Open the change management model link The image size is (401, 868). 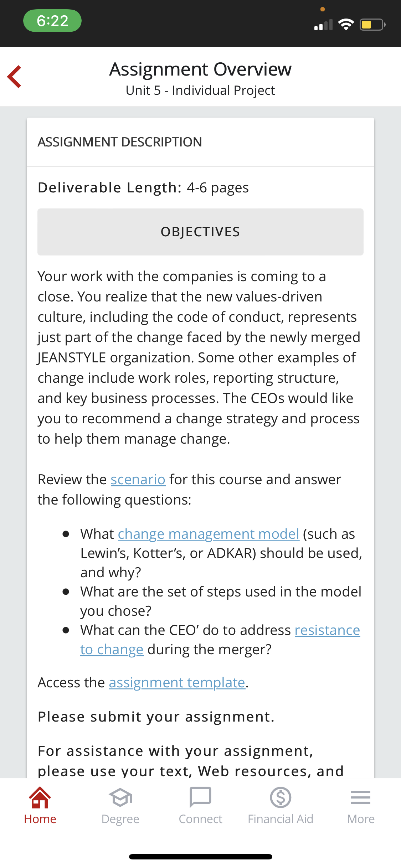coord(209,534)
